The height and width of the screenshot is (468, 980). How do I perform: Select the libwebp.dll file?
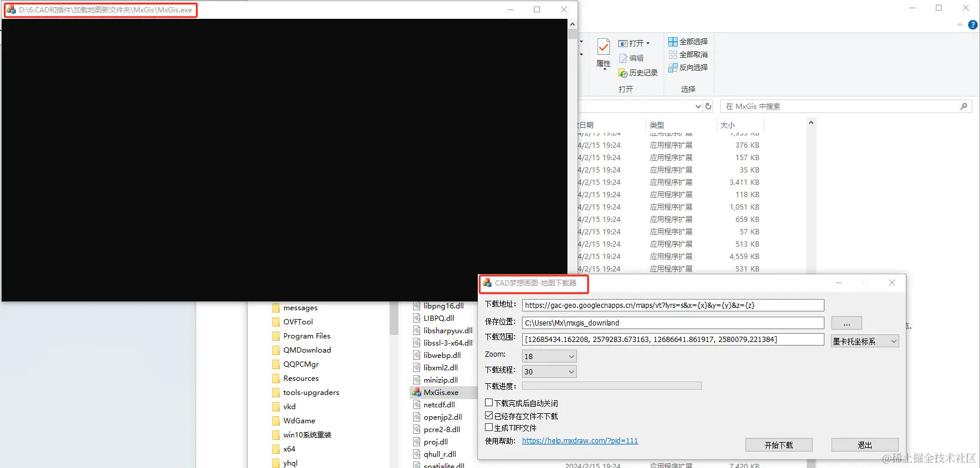[x=442, y=356]
